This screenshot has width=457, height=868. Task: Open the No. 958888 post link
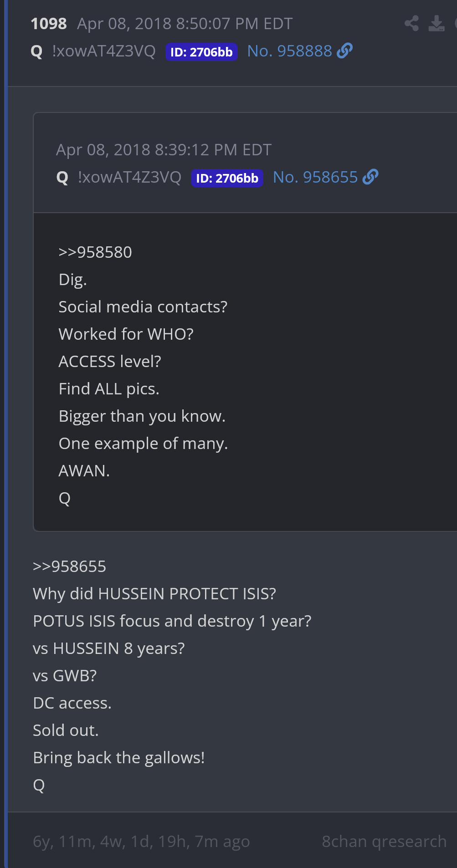(x=289, y=51)
